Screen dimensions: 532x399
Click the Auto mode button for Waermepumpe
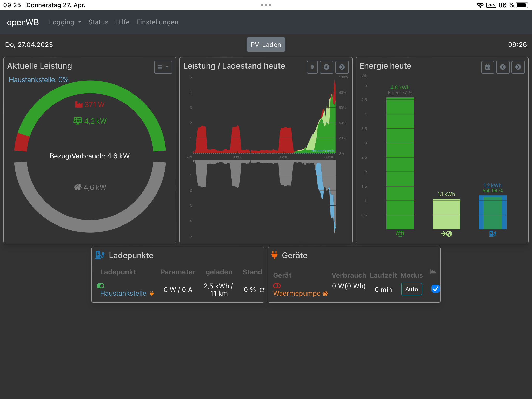point(411,289)
